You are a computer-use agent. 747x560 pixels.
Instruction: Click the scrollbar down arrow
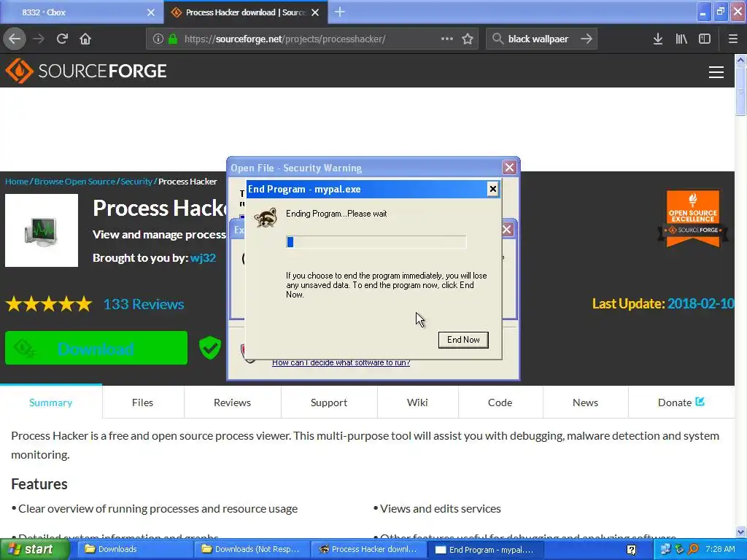point(740,532)
